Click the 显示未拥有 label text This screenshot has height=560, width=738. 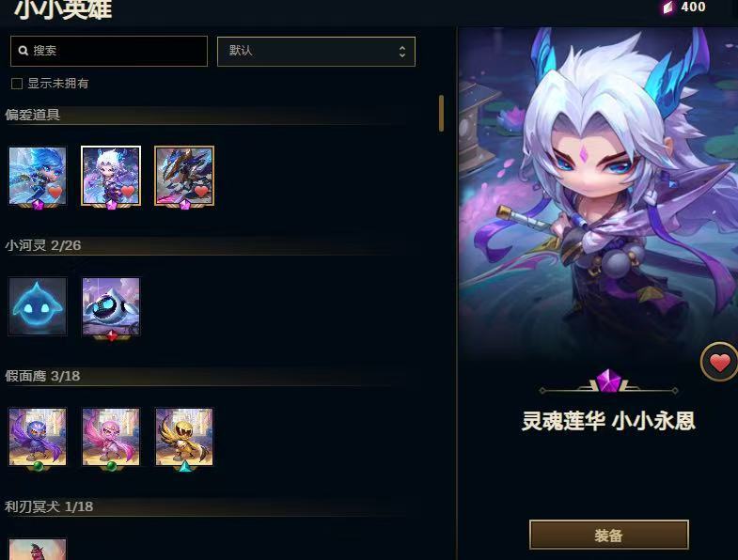coord(58,84)
